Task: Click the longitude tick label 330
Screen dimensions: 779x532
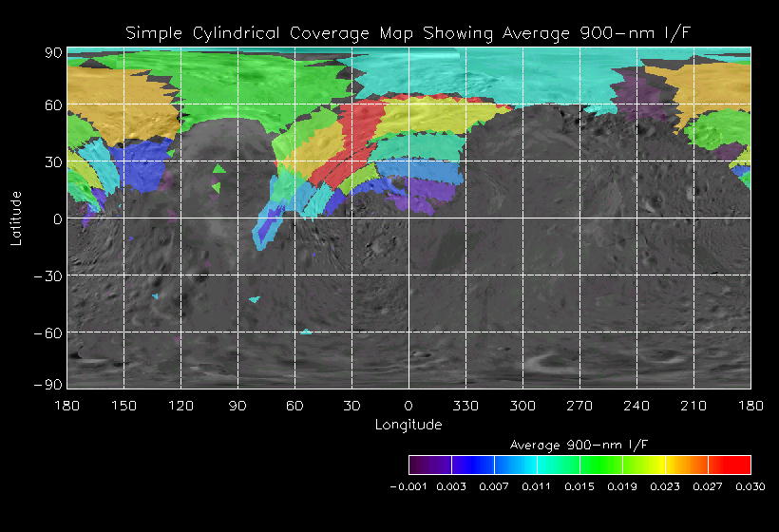Action: pyautogui.click(x=465, y=406)
